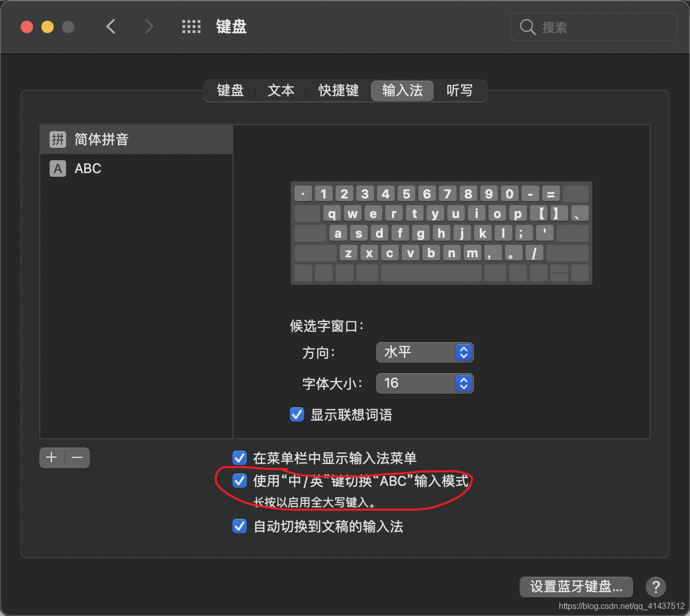Image resolution: width=690 pixels, height=616 pixels.
Task: Open the 方向 dropdown showing 水平
Action: (425, 352)
